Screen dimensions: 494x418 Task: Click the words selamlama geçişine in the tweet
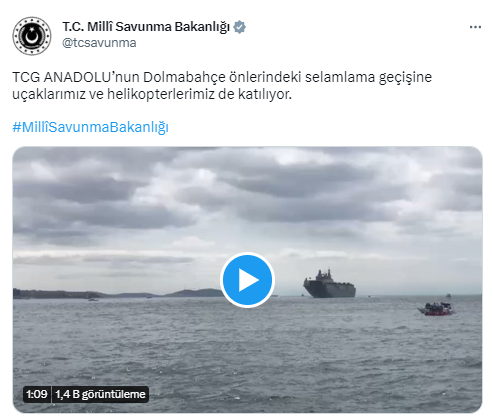(x=368, y=77)
